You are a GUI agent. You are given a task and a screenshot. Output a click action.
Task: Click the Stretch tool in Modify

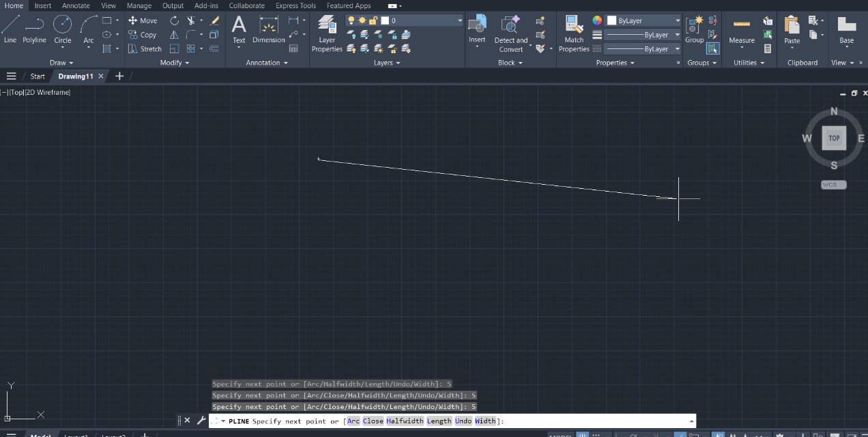tap(145, 49)
